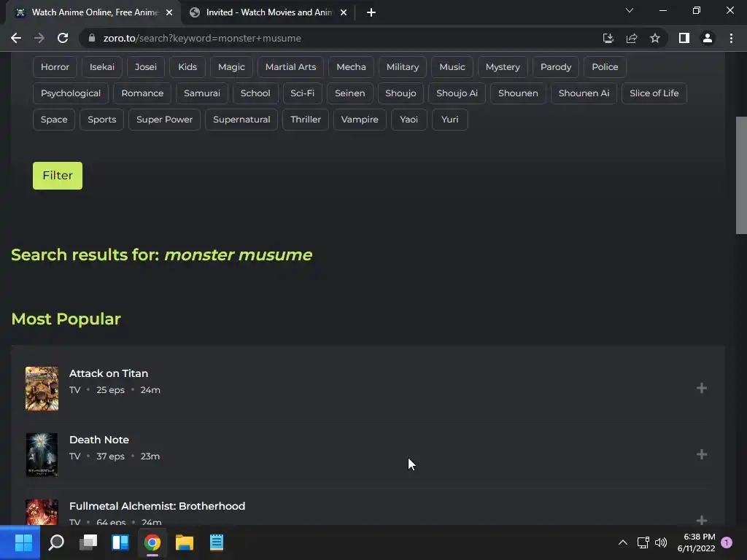Image resolution: width=747 pixels, height=560 pixels.
Task: Open the Windows Start menu
Action: [23, 542]
